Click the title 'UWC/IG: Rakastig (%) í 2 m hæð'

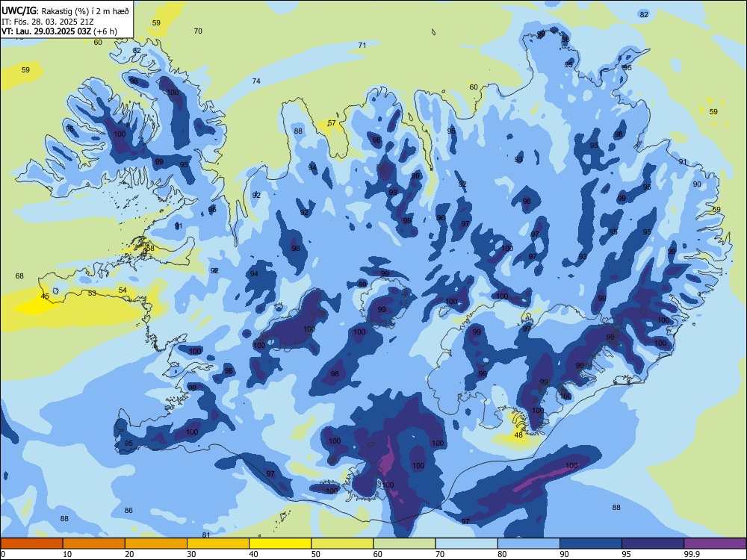tap(65, 10)
